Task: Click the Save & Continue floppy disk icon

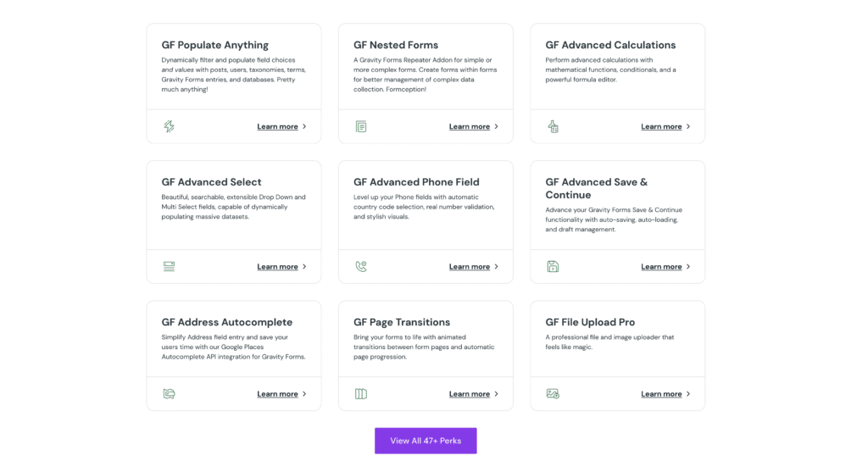Action: click(553, 266)
